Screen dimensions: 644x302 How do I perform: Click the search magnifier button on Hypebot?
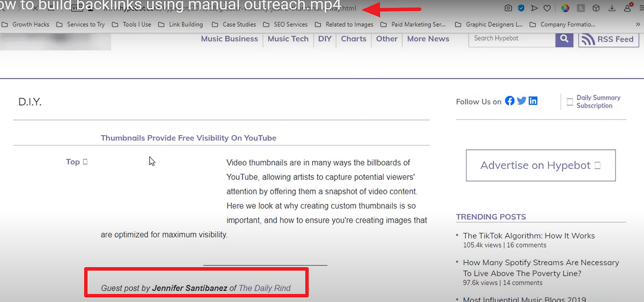tap(564, 39)
